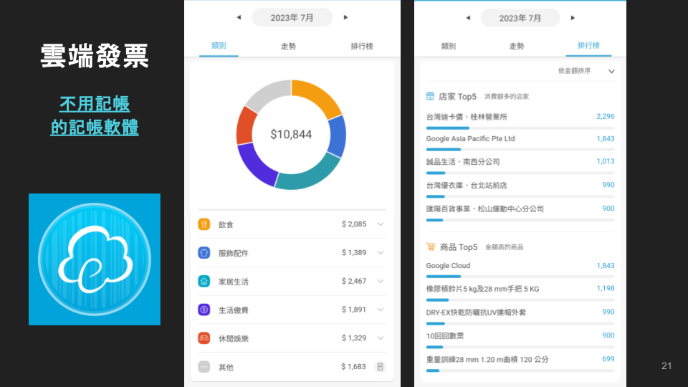This screenshot has width=688, height=387.
Task: Click the red 休閒娛樂 entertainment icon
Action: (204, 338)
